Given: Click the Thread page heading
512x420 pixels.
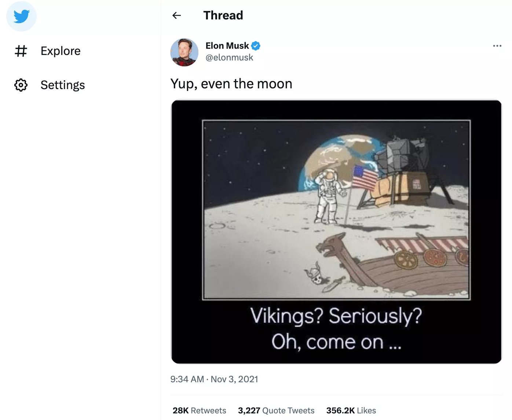Looking at the screenshot, I should coord(223,15).
